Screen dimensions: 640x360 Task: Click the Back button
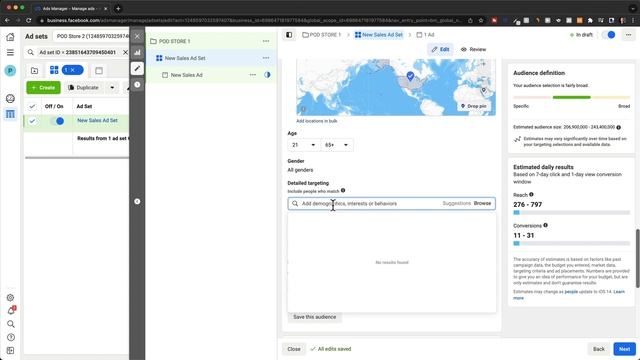coord(599,349)
